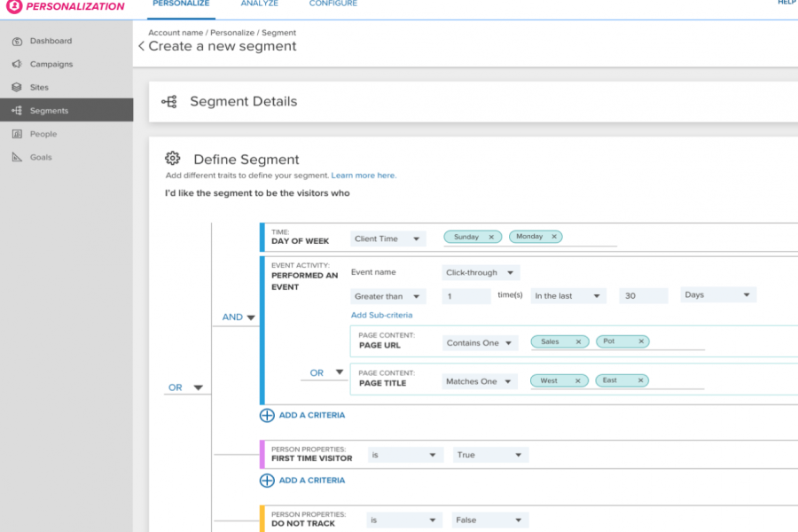Open the Client Time dropdown
Screen dimensions: 798x532
tap(387, 239)
